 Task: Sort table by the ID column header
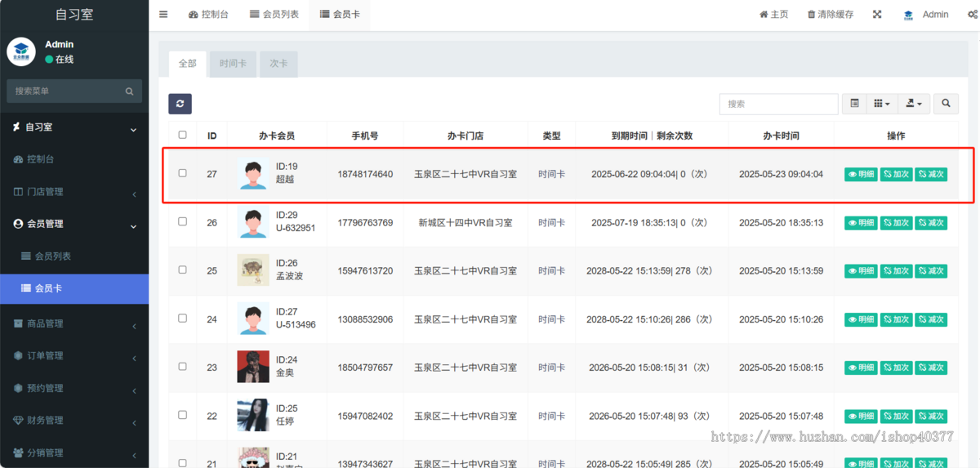coord(212,136)
